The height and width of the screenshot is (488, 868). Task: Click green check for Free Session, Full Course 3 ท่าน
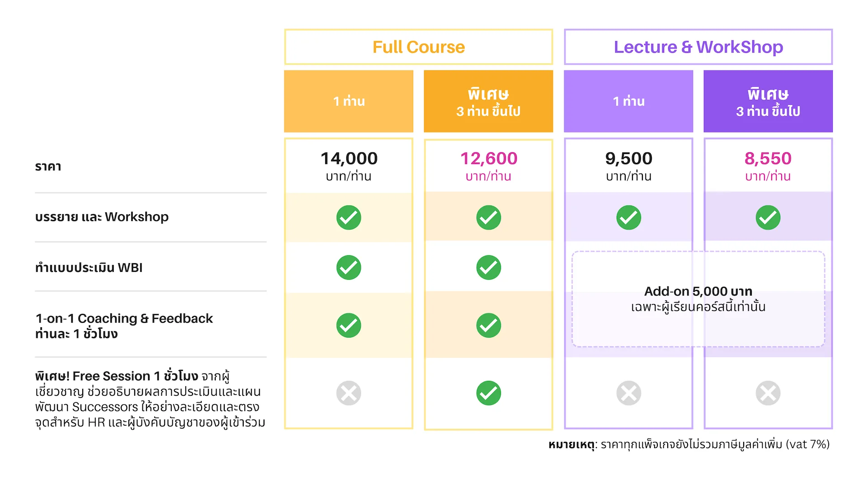pyautogui.click(x=489, y=393)
